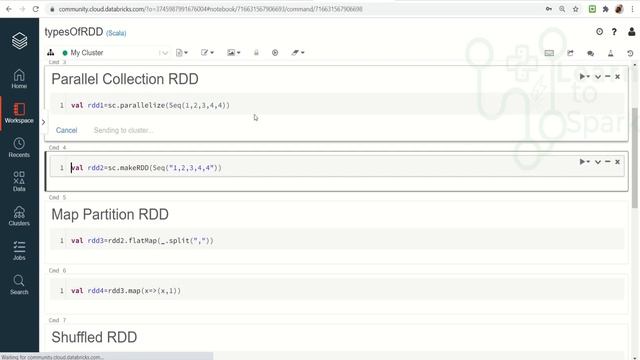Click into the rdd2 makeRDD code line
The height and width of the screenshot is (360, 640).
146,168
